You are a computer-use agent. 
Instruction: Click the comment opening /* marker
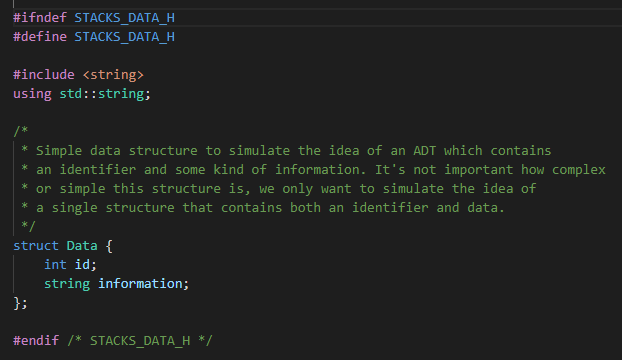click(21, 131)
